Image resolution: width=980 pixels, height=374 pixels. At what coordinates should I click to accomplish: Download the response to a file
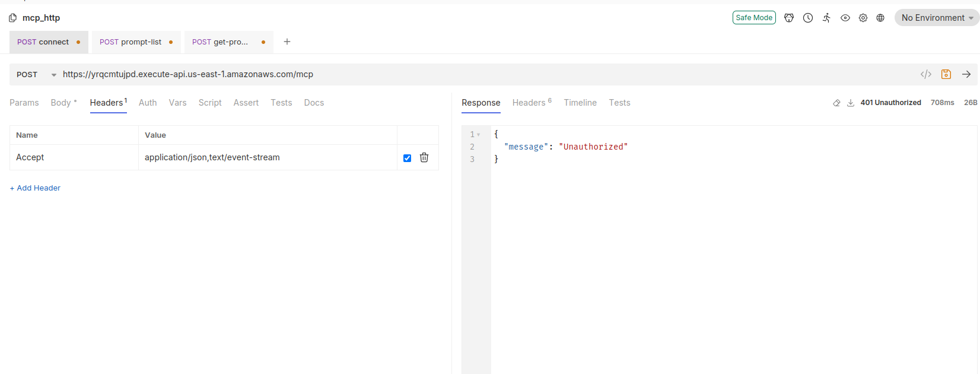coord(851,103)
